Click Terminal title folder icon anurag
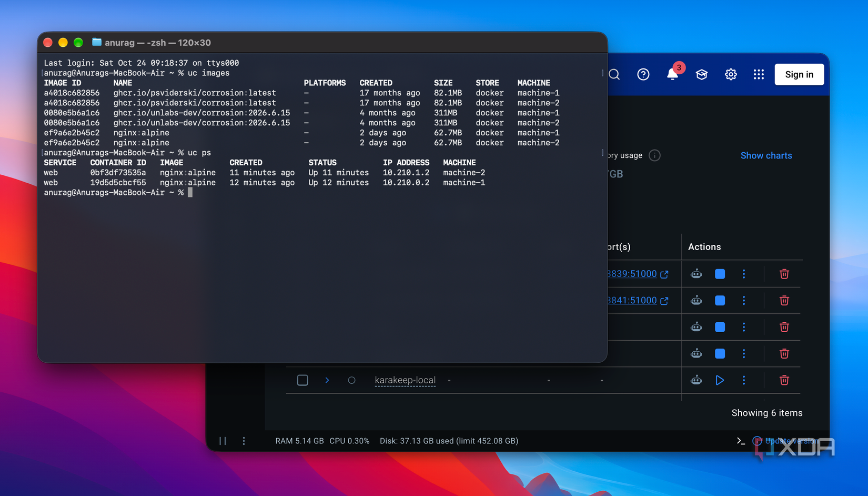868x496 pixels. [97, 42]
